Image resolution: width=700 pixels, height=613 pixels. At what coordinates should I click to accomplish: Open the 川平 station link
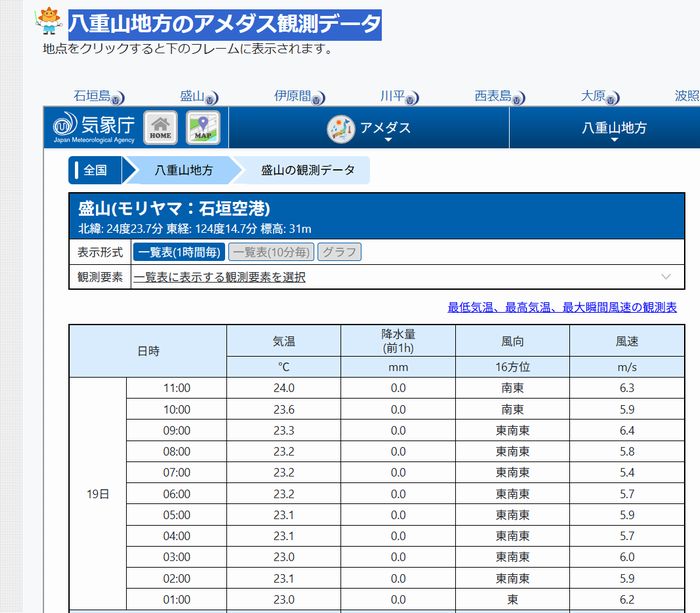tap(392, 96)
